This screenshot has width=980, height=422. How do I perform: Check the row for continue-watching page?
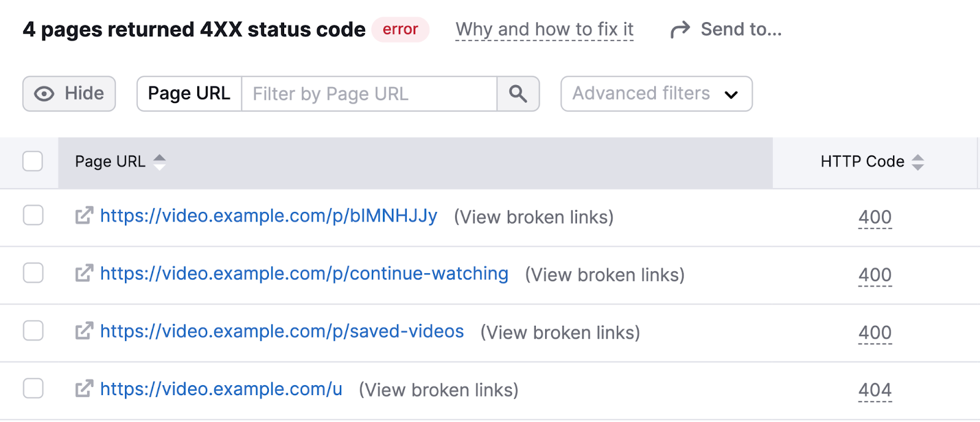point(32,274)
